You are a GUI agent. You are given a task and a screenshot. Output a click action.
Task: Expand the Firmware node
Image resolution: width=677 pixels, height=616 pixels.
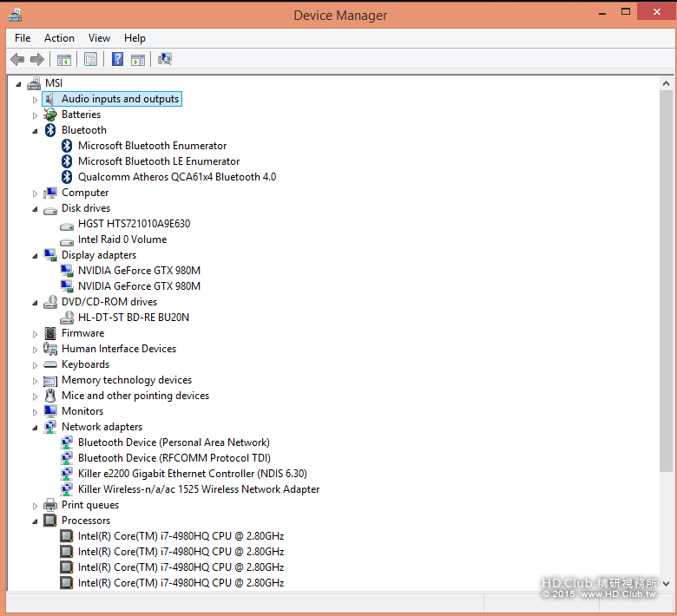pyautogui.click(x=35, y=334)
